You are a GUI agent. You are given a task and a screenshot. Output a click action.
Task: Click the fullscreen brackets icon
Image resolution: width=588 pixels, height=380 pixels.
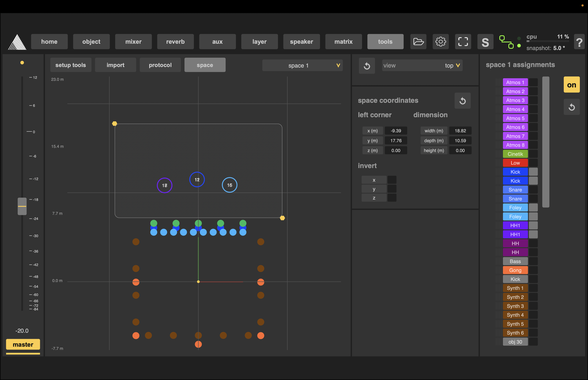click(463, 42)
